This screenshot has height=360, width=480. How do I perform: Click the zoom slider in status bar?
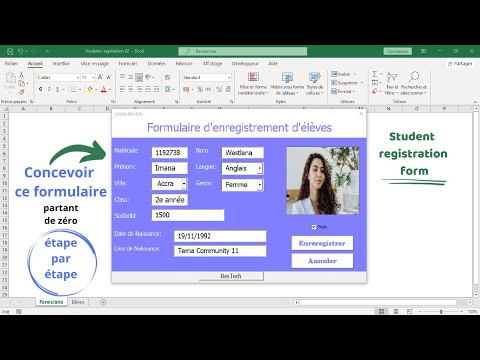[x=441, y=311]
